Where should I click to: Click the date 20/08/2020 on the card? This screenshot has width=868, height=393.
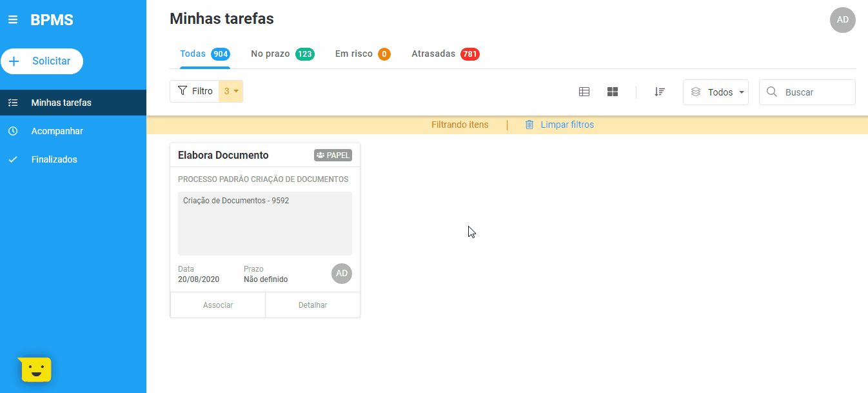point(199,279)
